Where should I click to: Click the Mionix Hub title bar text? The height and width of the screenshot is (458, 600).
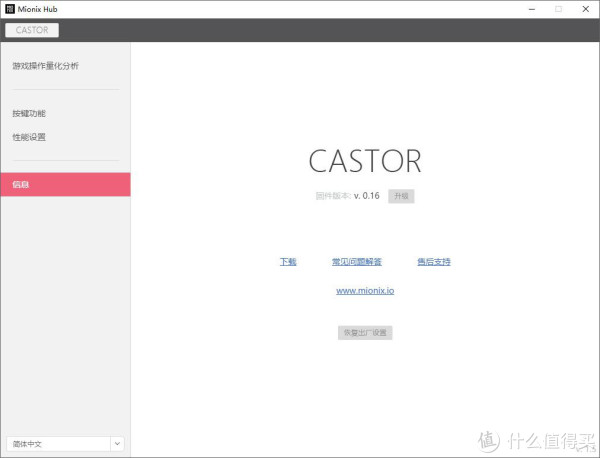(40, 9)
